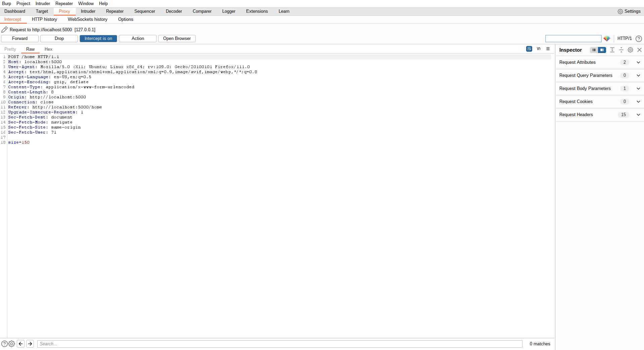This screenshot has height=350, width=644.
Task: Open the Window menu
Action: (86, 4)
